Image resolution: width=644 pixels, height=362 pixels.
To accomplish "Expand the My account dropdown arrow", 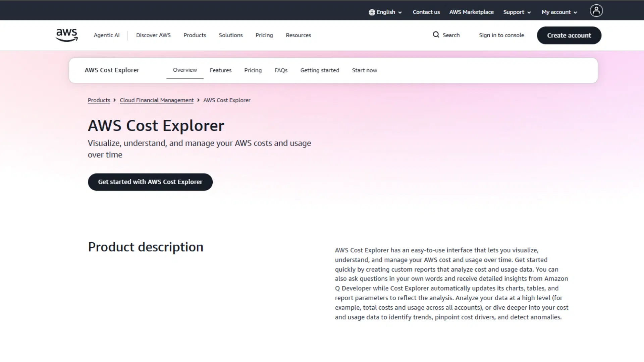I will tap(575, 12).
